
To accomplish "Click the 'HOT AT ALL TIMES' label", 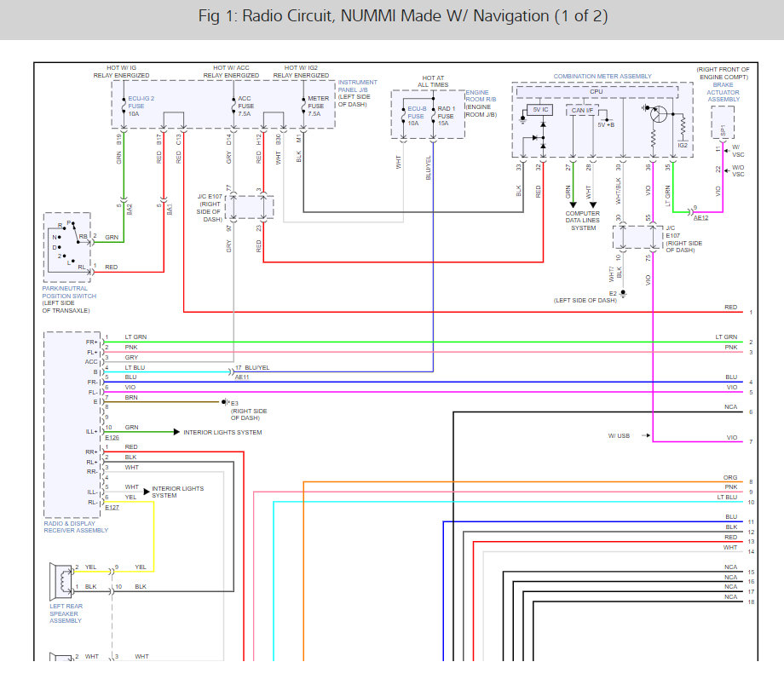I will pos(433,82).
